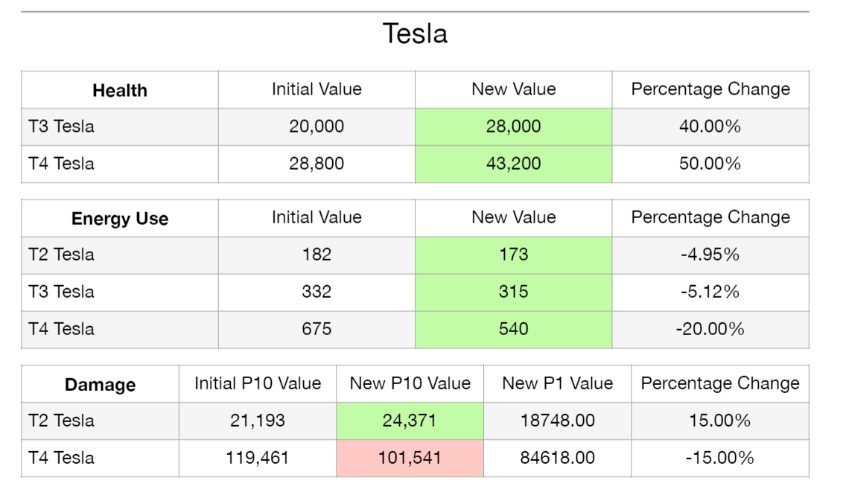Select the 84618.00 P1 value cell

coord(557,458)
